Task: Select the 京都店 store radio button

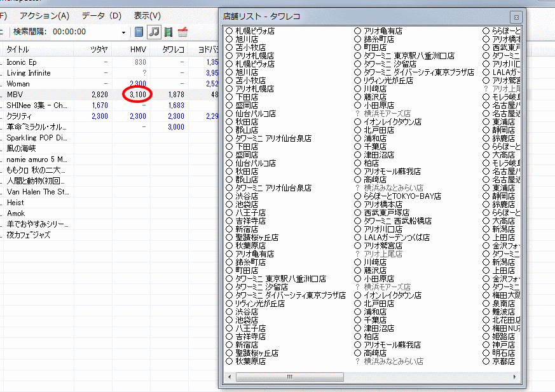Action: (x=486, y=362)
